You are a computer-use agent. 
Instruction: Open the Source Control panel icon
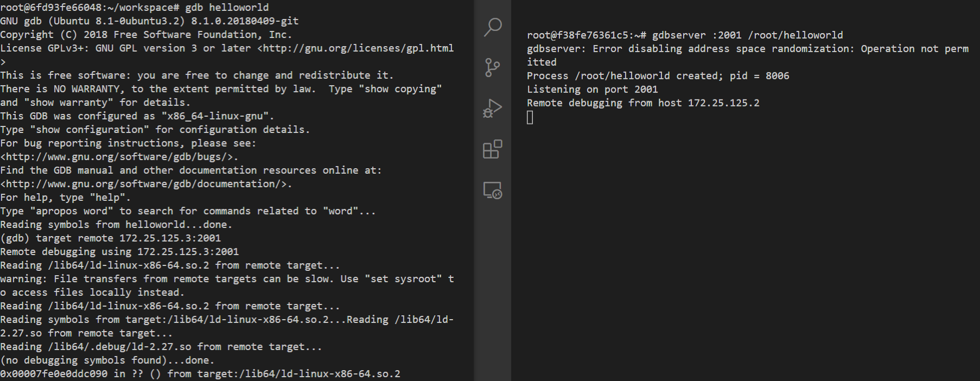pyautogui.click(x=493, y=68)
